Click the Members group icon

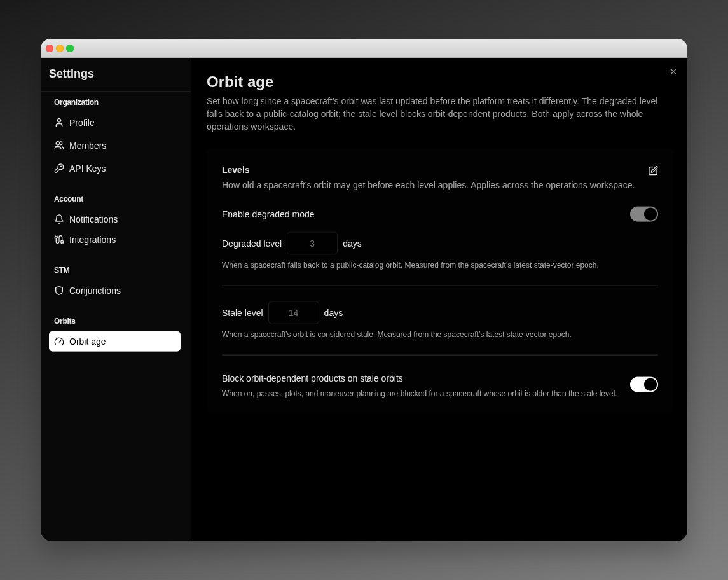coord(59,146)
